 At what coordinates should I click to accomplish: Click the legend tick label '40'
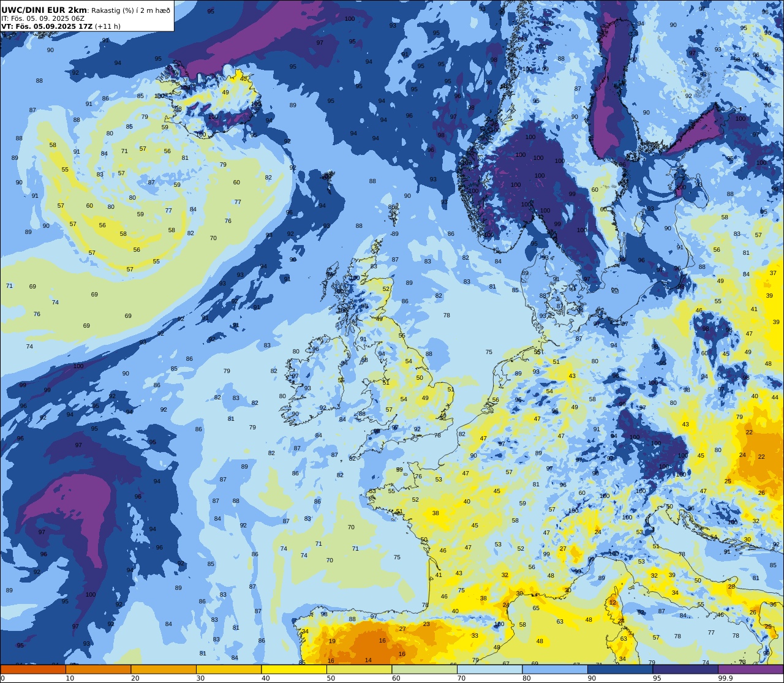click(266, 678)
